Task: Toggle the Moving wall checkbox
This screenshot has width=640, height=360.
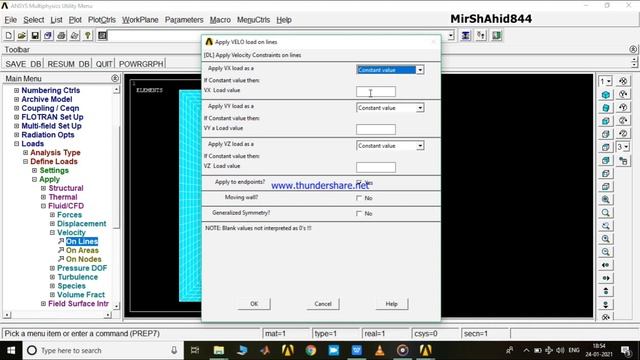Action: (x=359, y=198)
